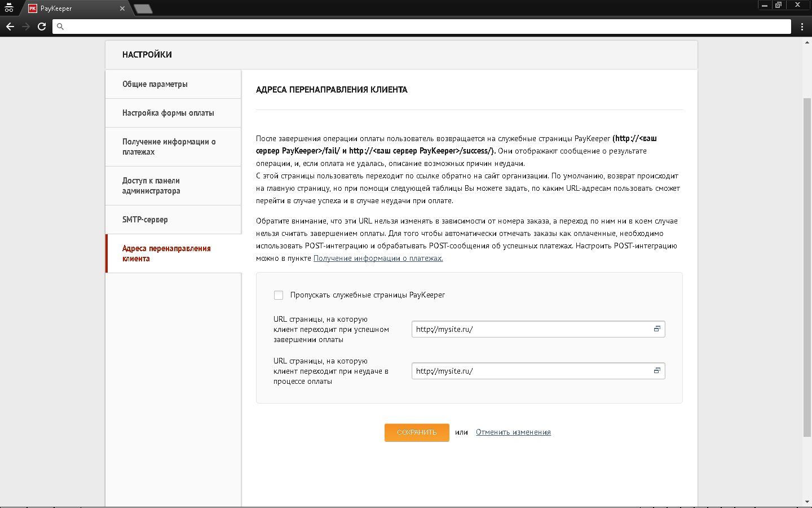The image size is (812, 508).
Task: Open Доступ к панели администратора settings
Action: pos(151,186)
